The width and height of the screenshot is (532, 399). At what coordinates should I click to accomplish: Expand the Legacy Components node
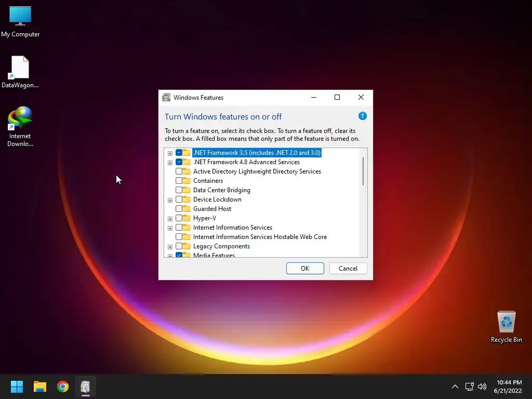[x=170, y=247]
